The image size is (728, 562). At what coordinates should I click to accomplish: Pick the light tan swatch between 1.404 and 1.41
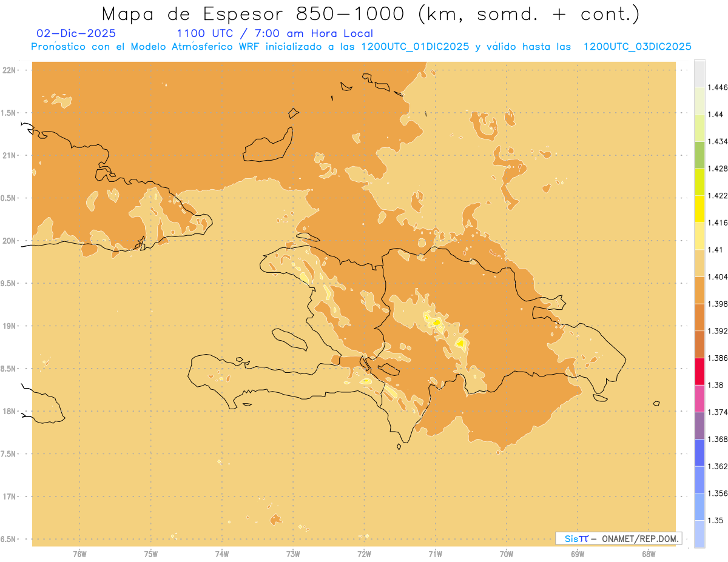point(699,263)
